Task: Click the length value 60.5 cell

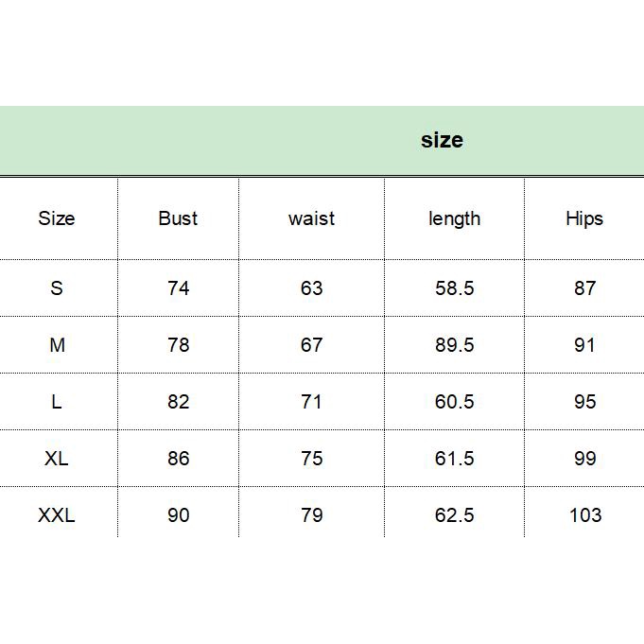Action: [454, 402]
